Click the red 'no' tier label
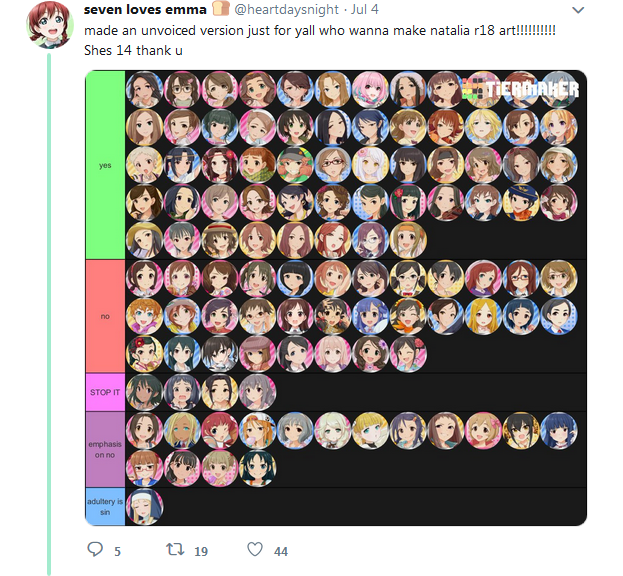Image resolution: width=623 pixels, height=576 pixels. [x=105, y=316]
